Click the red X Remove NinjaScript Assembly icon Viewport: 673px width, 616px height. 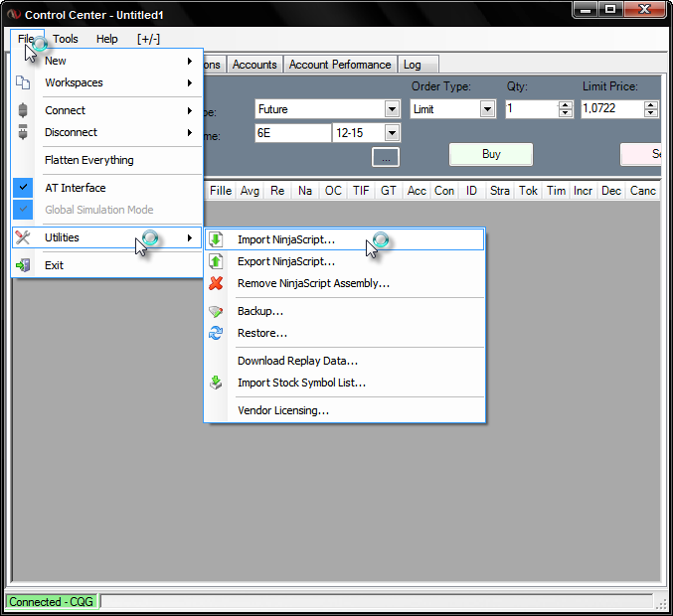[x=216, y=283]
